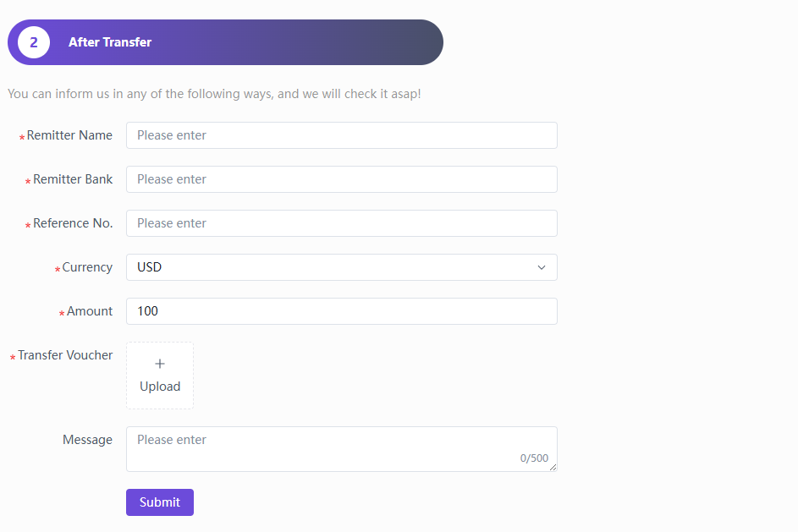Click the Amount field label
This screenshot has height=532, width=798.
pyautogui.click(x=90, y=311)
